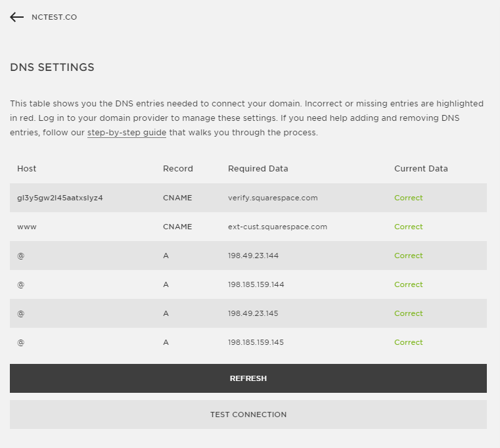Open the NCTEST.CO breadcrumb label
Screen dimensions: 500x448
coord(55,17)
